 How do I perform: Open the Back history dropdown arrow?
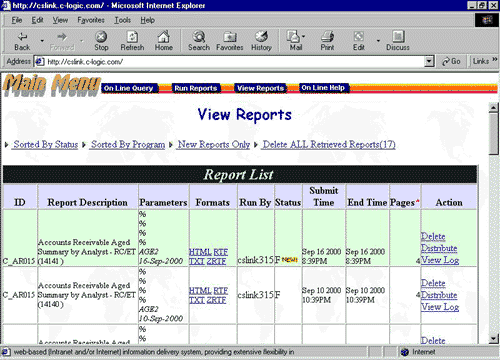tap(42, 41)
